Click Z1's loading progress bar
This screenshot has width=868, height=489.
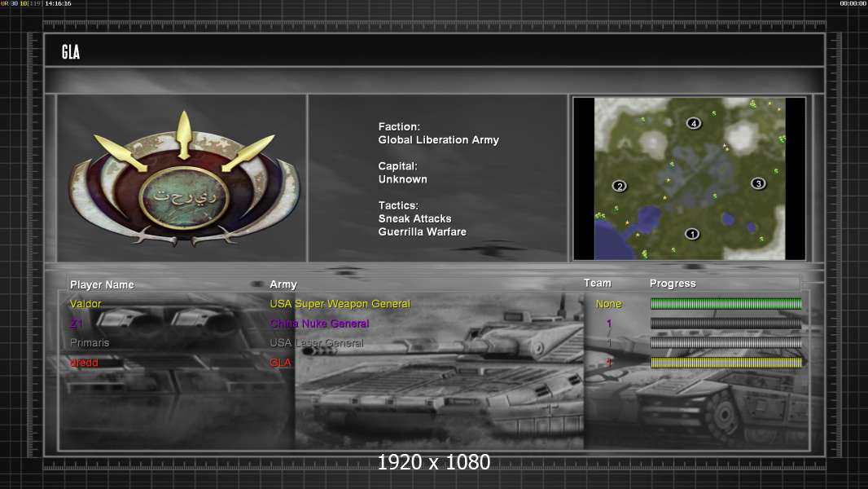(726, 324)
